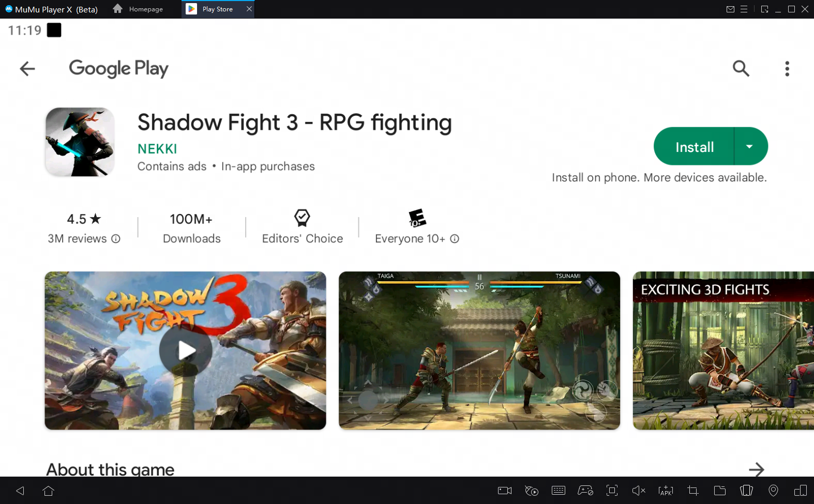Install an APK via APK icon
This screenshot has width=814, height=504.
tap(666, 491)
